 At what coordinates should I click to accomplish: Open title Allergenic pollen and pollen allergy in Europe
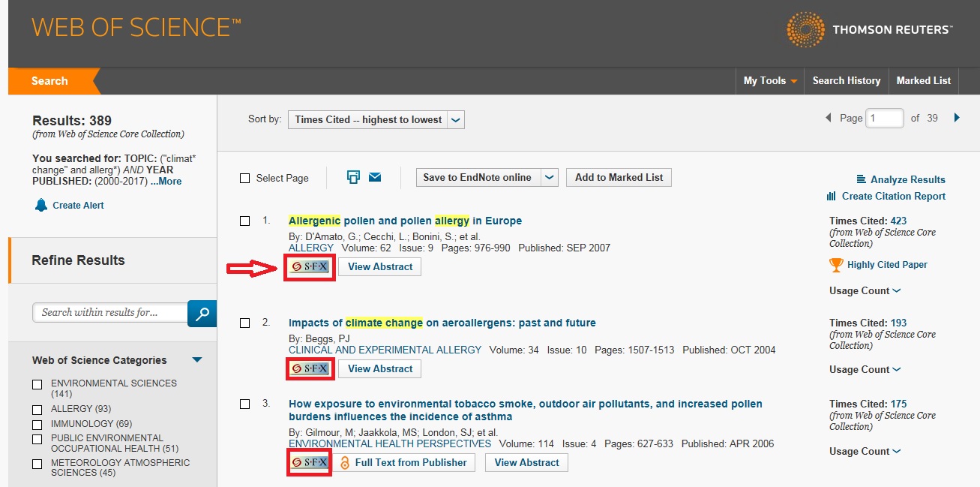405,221
